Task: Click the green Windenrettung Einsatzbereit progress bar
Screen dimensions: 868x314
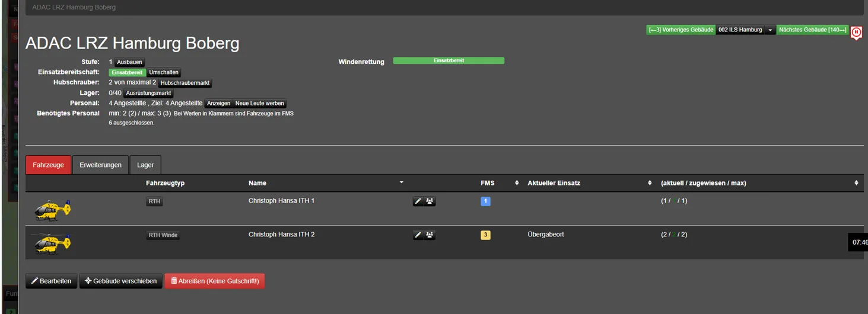Action: pos(449,60)
